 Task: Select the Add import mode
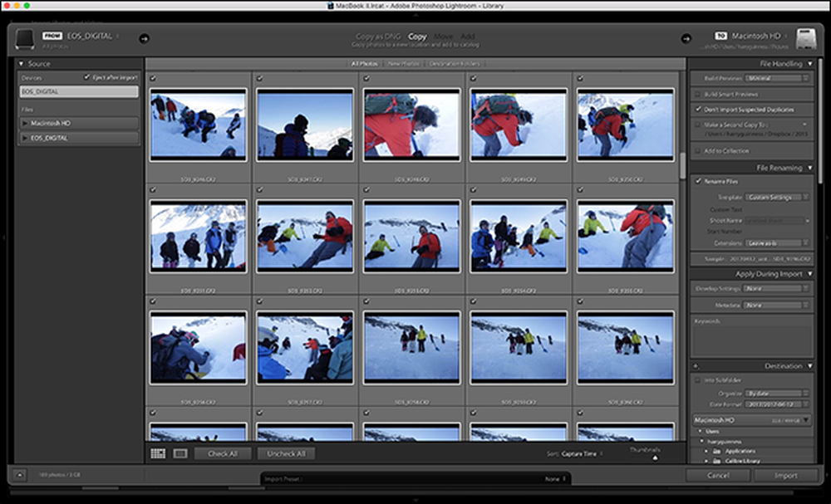pyautogui.click(x=467, y=37)
